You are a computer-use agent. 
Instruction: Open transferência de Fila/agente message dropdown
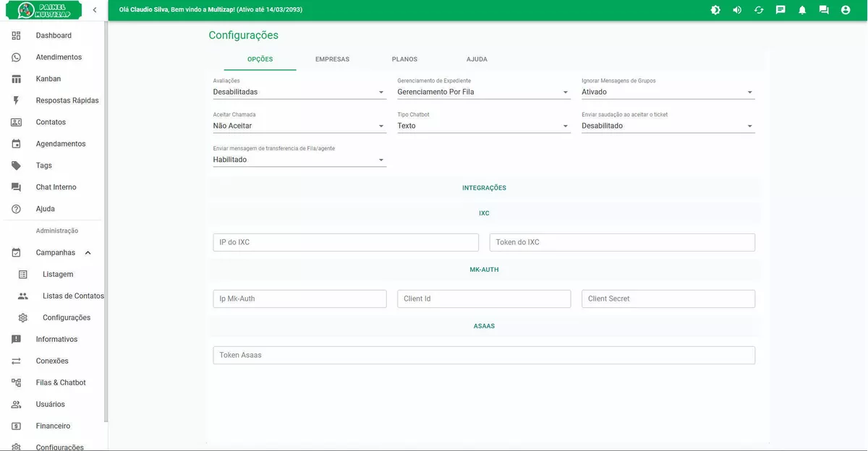[299, 160]
